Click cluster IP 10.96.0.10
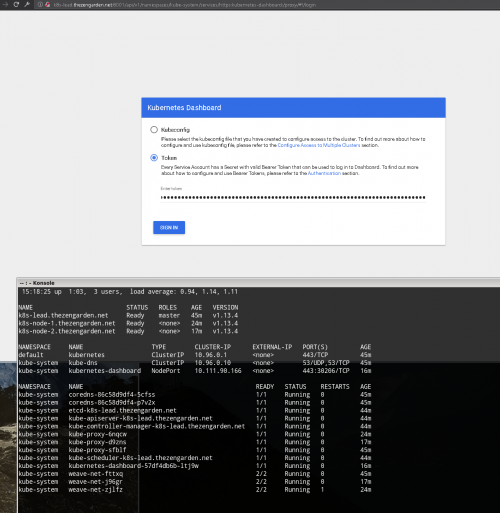The height and width of the screenshot is (513, 500). click(213, 363)
